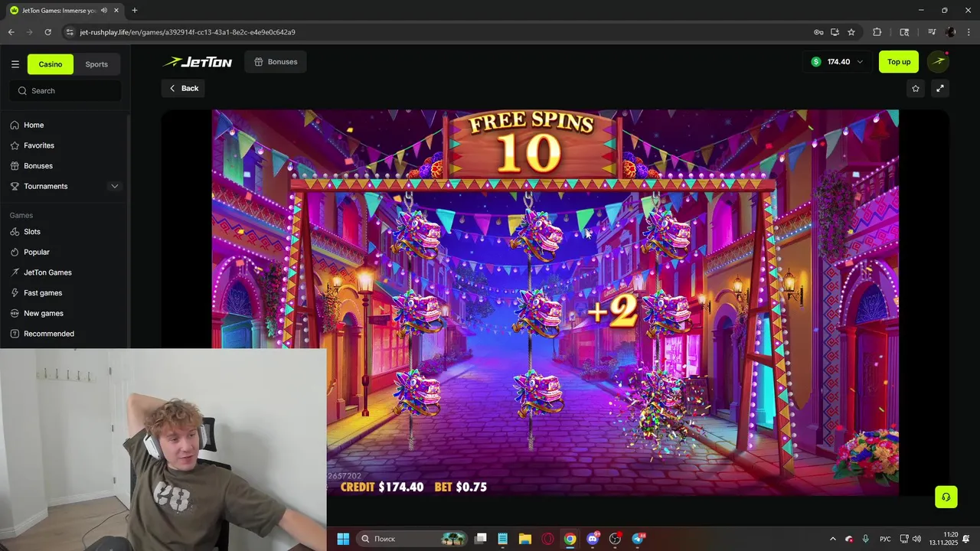
Task: Go Back to the games list
Action: [184, 88]
